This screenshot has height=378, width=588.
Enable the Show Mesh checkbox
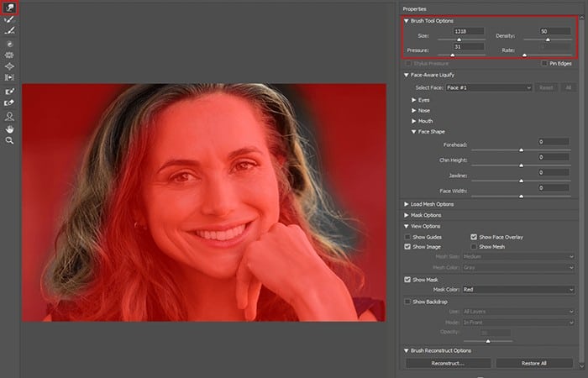[x=474, y=247]
